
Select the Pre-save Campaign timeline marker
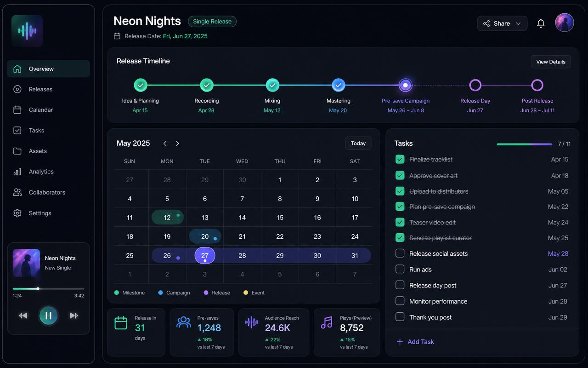tap(405, 85)
